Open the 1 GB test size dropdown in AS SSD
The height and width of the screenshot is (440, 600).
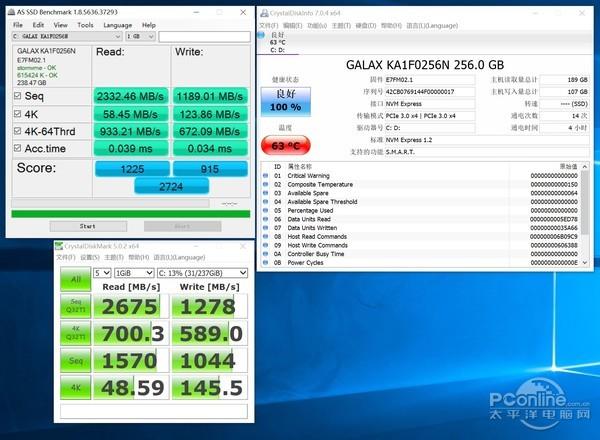[140, 36]
